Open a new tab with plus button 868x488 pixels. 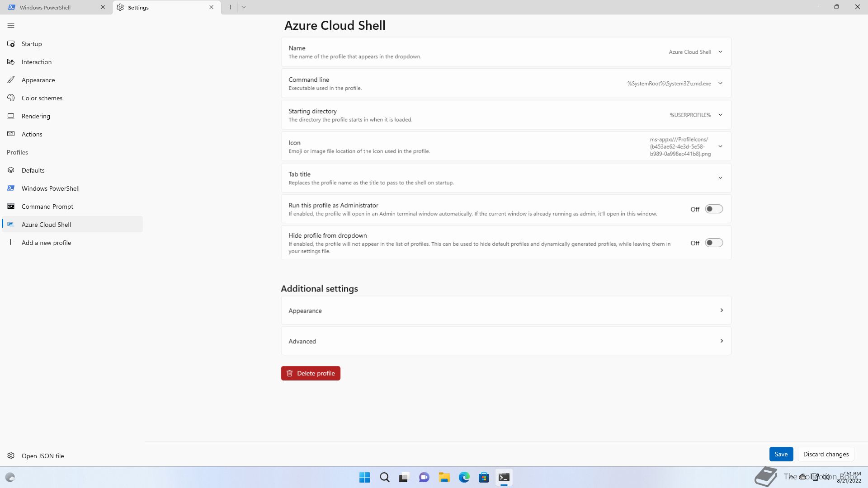pos(230,7)
